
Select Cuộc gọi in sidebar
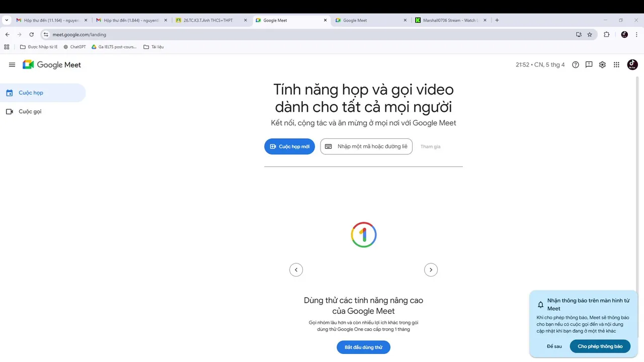(43, 112)
